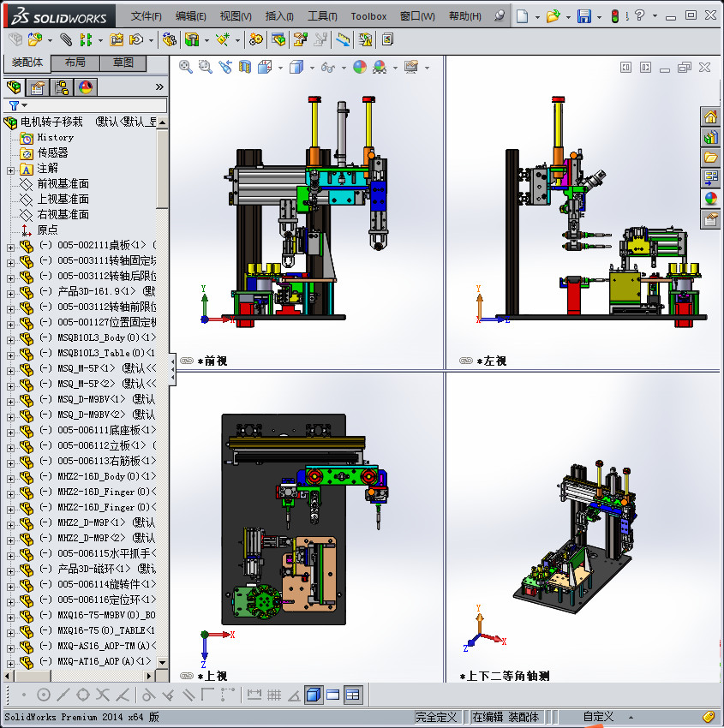Click the Show Hidden Components icon
This screenshot has width=724, height=728.
(x=170, y=40)
